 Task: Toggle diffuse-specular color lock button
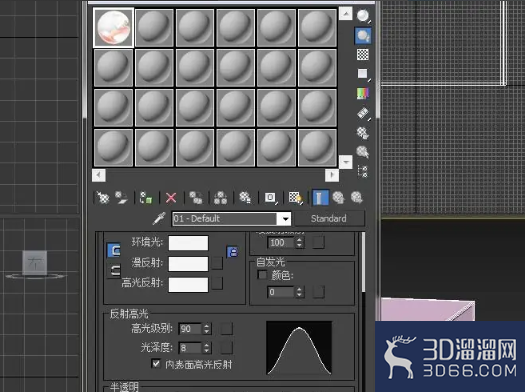tap(114, 270)
